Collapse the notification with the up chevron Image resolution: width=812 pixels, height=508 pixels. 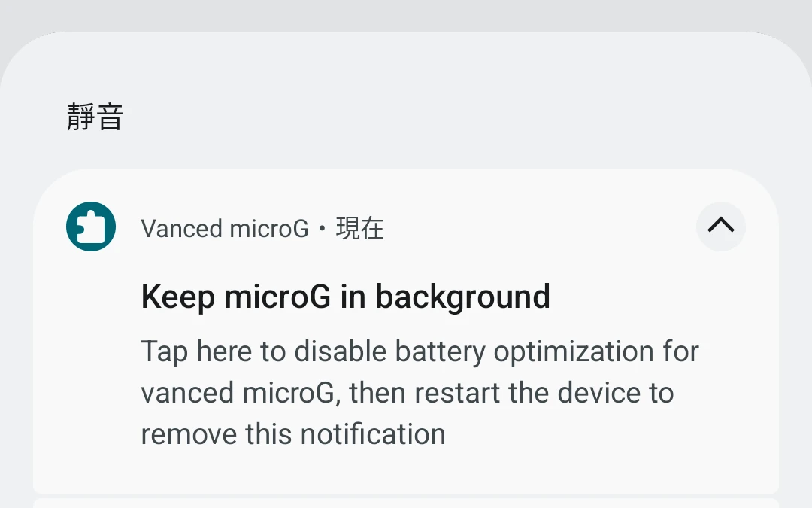click(720, 226)
